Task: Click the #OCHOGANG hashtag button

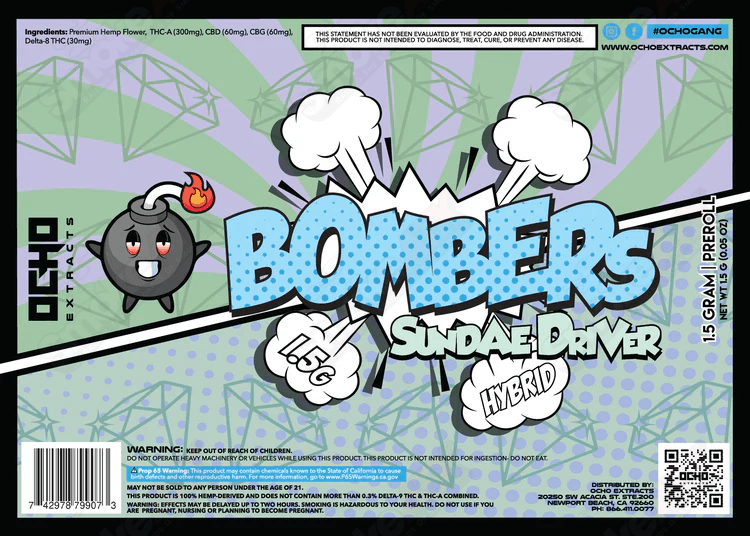Action: [x=690, y=31]
